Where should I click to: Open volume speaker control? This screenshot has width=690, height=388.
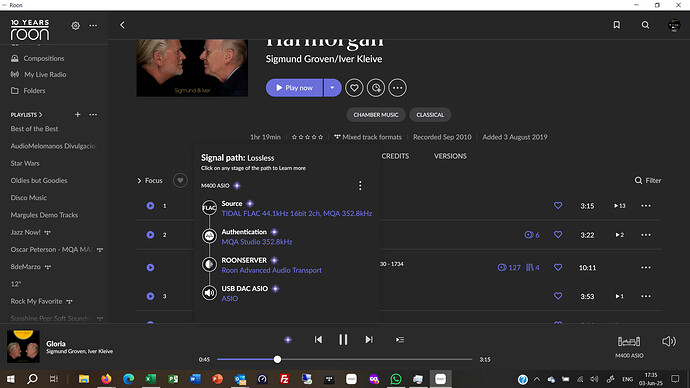click(x=669, y=341)
